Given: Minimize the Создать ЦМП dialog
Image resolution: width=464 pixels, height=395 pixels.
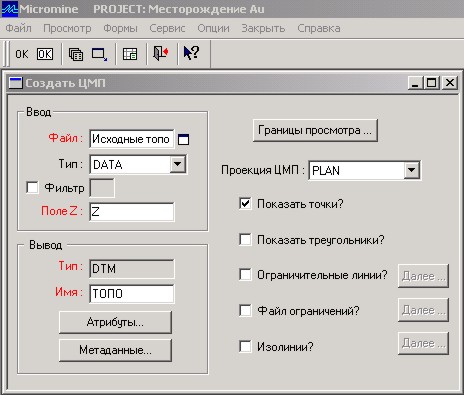Looking at the screenshot, I should (x=415, y=83).
